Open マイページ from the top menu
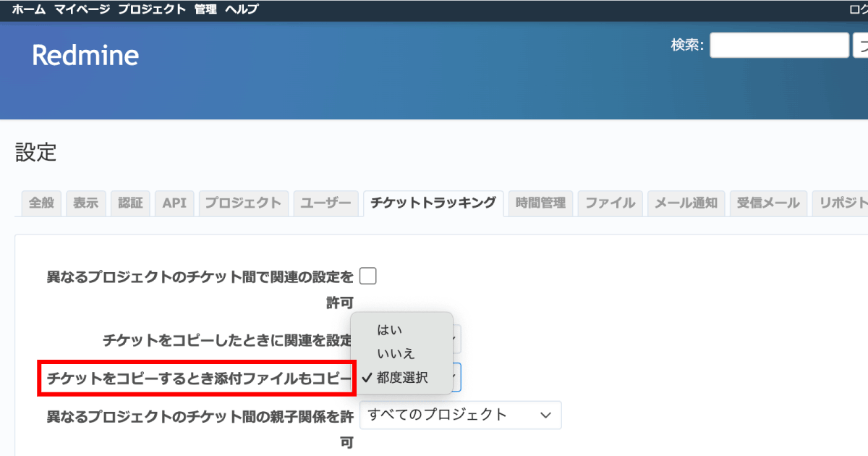Image resolution: width=868 pixels, height=456 pixels. 81,9
